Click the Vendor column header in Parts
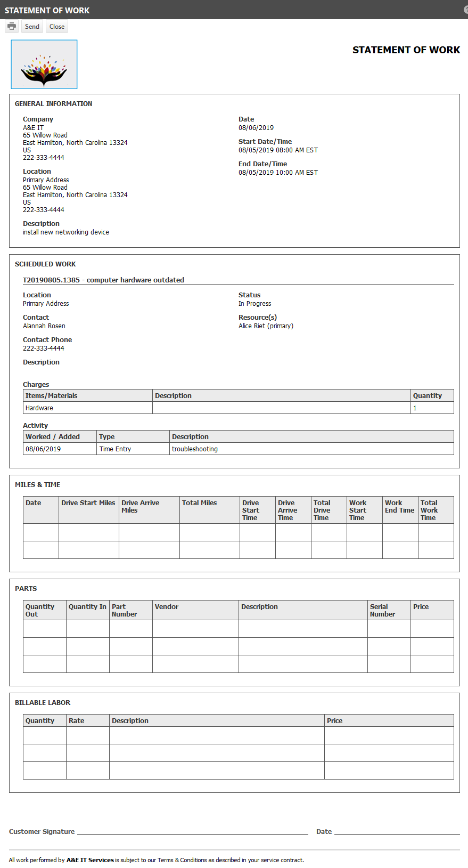This screenshot has width=468, height=868. [195, 611]
